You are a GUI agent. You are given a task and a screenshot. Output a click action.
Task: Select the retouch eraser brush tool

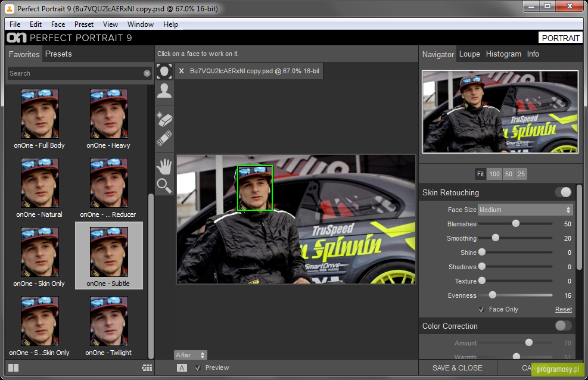coord(164,119)
